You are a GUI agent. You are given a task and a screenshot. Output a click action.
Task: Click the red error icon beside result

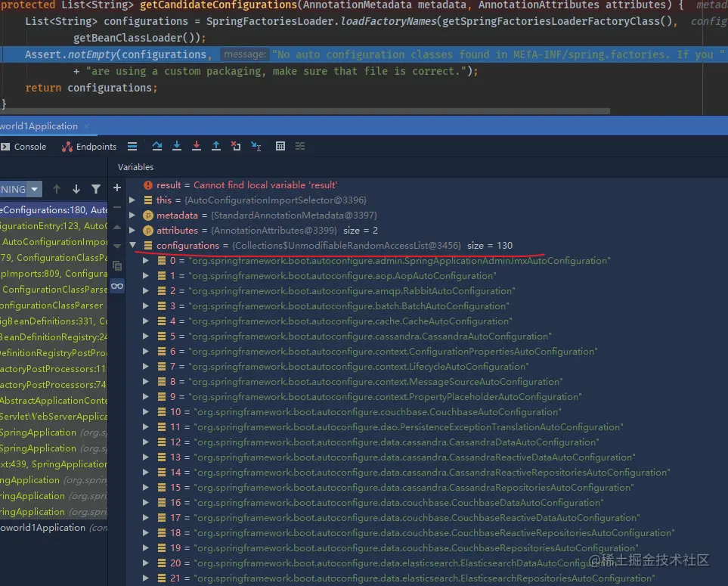[148, 185]
